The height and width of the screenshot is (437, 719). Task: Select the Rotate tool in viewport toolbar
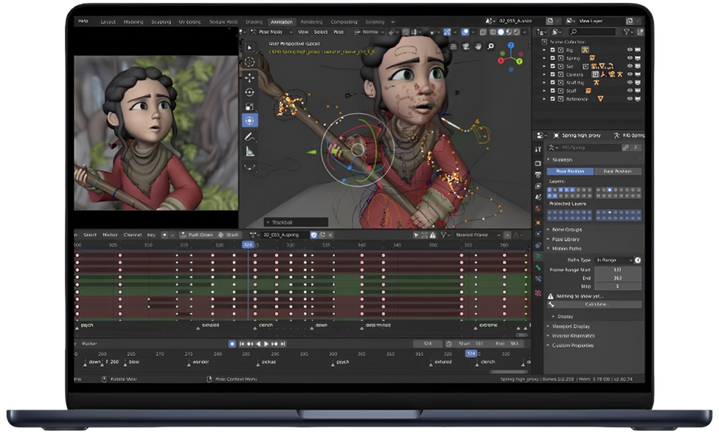249,92
